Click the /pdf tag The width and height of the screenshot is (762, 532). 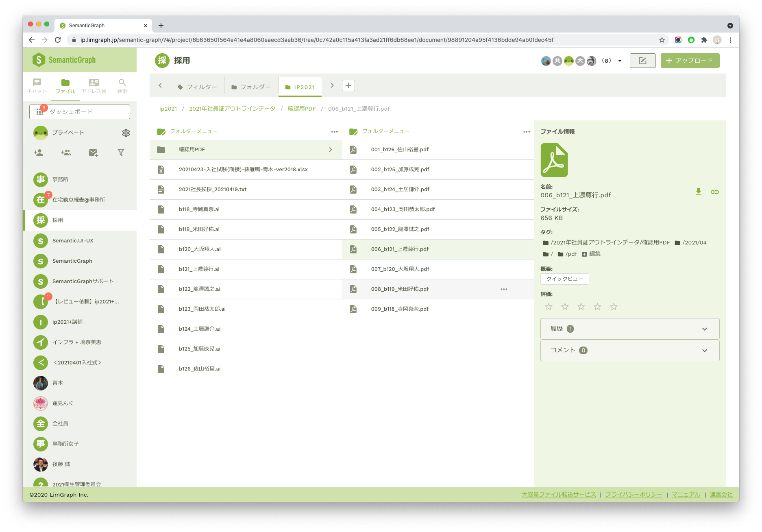(567, 254)
